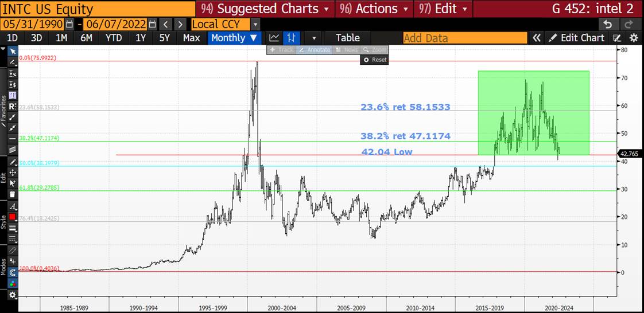Viewport: 644px width, 313px height.
Task: Open the Monthly periodicity dropdown
Action: pos(235,38)
